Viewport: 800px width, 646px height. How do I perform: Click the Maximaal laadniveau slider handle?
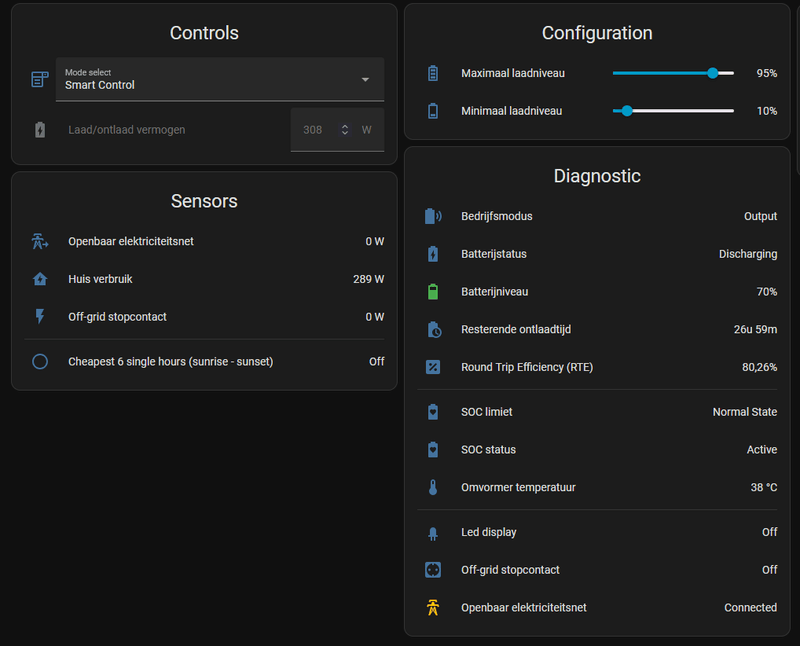coord(713,73)
